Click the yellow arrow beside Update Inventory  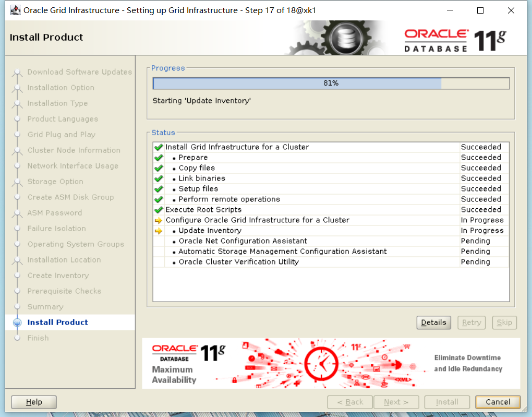tap(159, 231)
